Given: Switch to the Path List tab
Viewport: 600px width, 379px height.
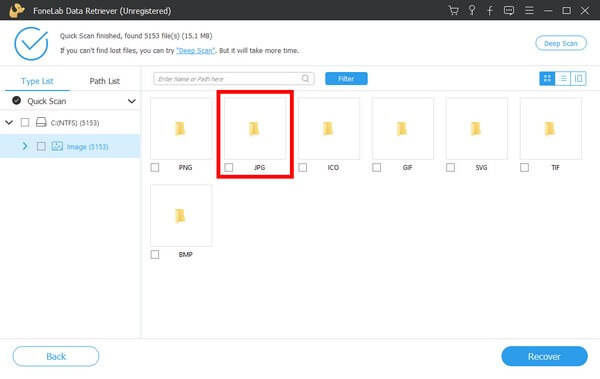Looking at the screenshot, I should pyautogui.click(x=104, y=81).
